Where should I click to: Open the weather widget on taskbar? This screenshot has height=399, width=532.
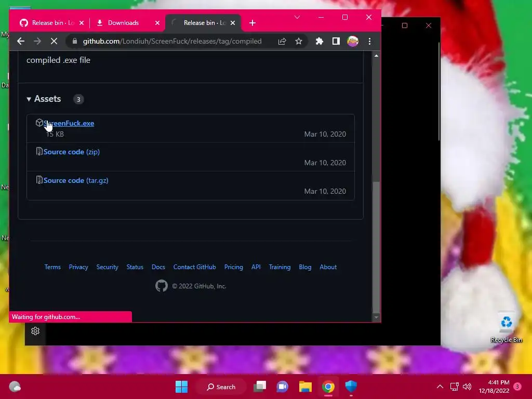pos(15,387)
